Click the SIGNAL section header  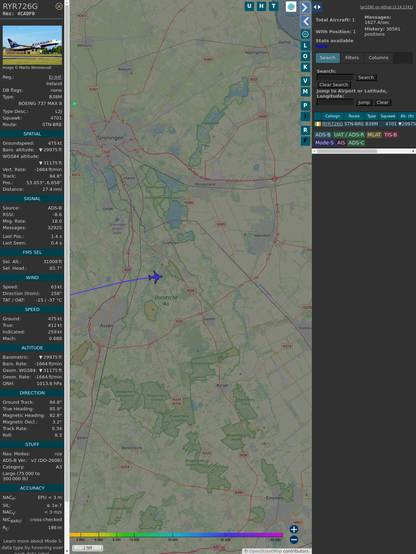[x=32, y=199]
